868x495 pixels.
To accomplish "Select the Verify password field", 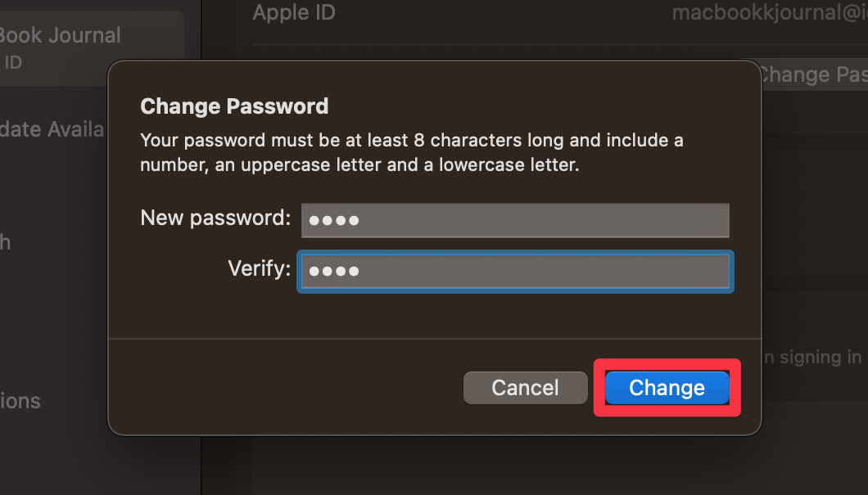I will click(x=515, y=271).
